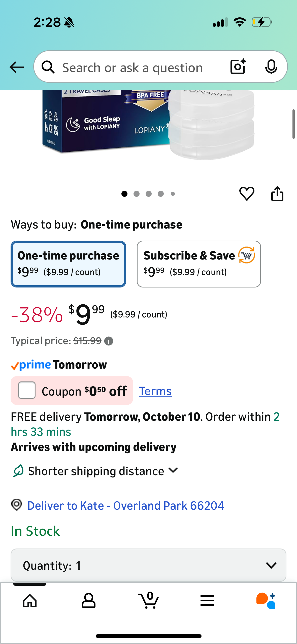Open the cart icon in bottom bar
This screenshot has width=297, height=644.
pyautogui.click(x=148, y=601)
